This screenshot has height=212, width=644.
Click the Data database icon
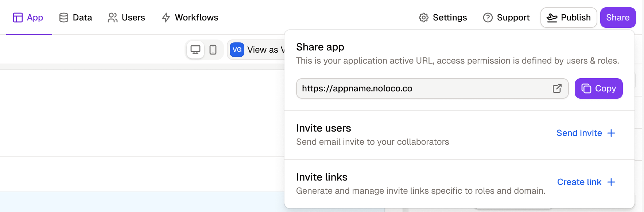click(x=64, y=18)
